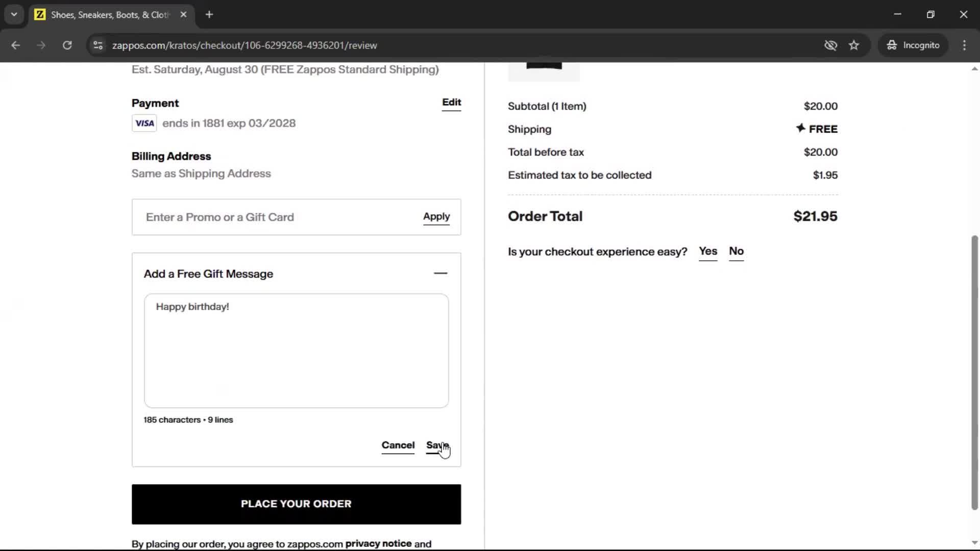The image size is (980, 551).
Task: Open site information icon in address bar
Action: pyautogui.click(x=98, y=45)
